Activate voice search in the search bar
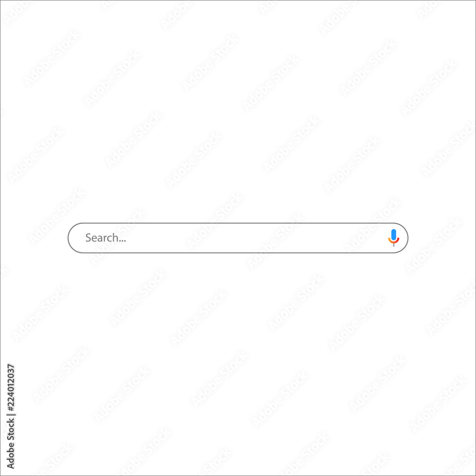This screenshot has height=476, width=476. 394,238
